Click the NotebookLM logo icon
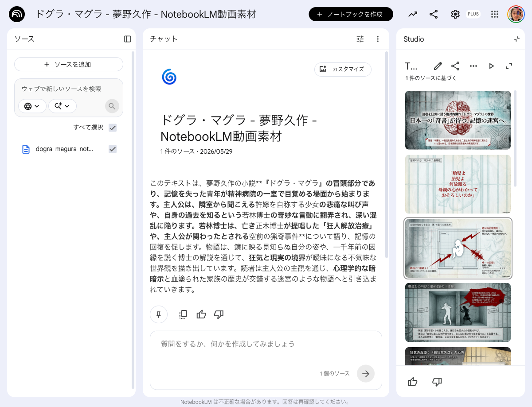Image resolution: width=532 pixels, height=407 pixels. tap(17, 14)
